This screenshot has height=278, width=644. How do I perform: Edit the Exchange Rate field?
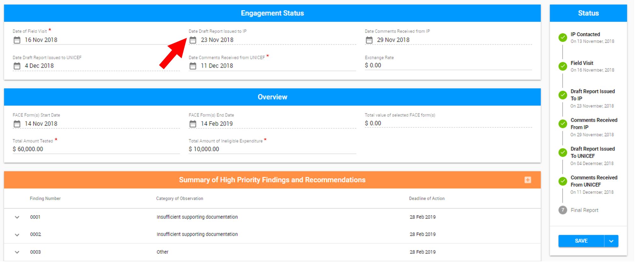448,66
